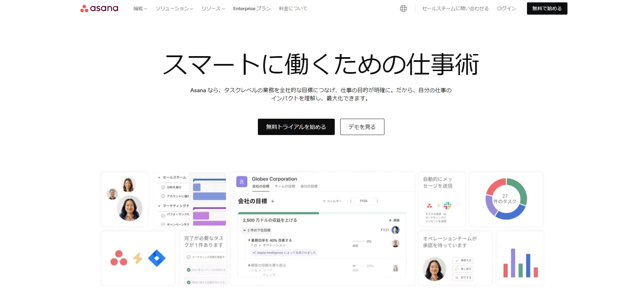Click the ログイン link
The image size is (644, 301).
(506, 9)
